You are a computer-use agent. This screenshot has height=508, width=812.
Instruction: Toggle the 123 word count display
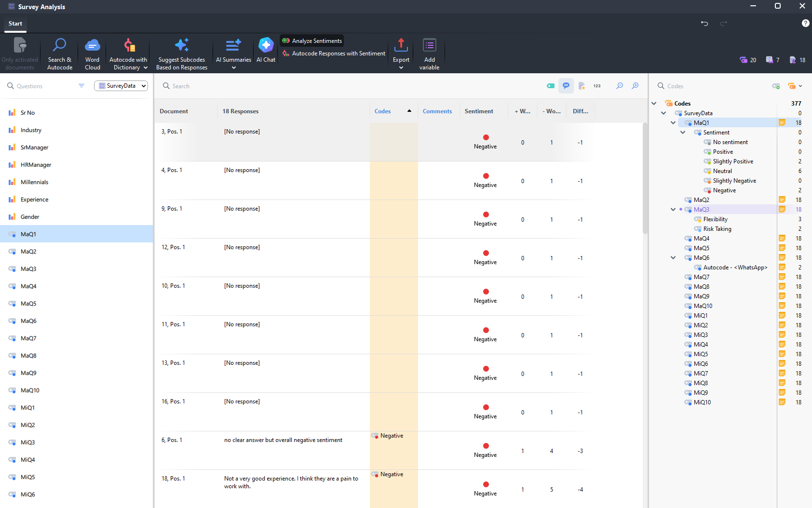tap(597, 86)
